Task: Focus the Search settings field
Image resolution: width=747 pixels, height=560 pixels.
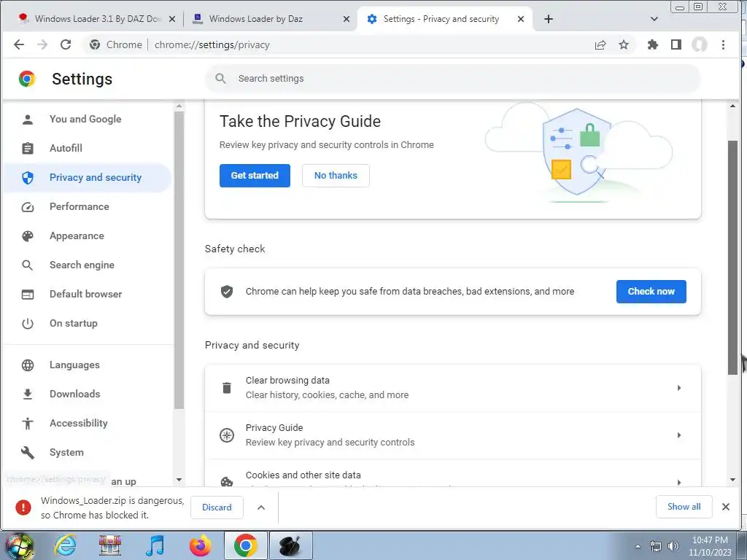Action: click(x=452, y=79)
